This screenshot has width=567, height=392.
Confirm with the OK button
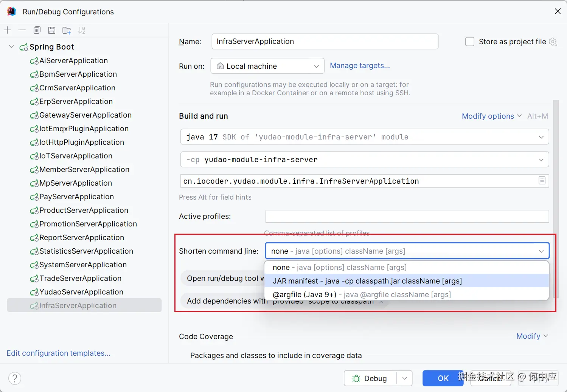pos(443,378)
